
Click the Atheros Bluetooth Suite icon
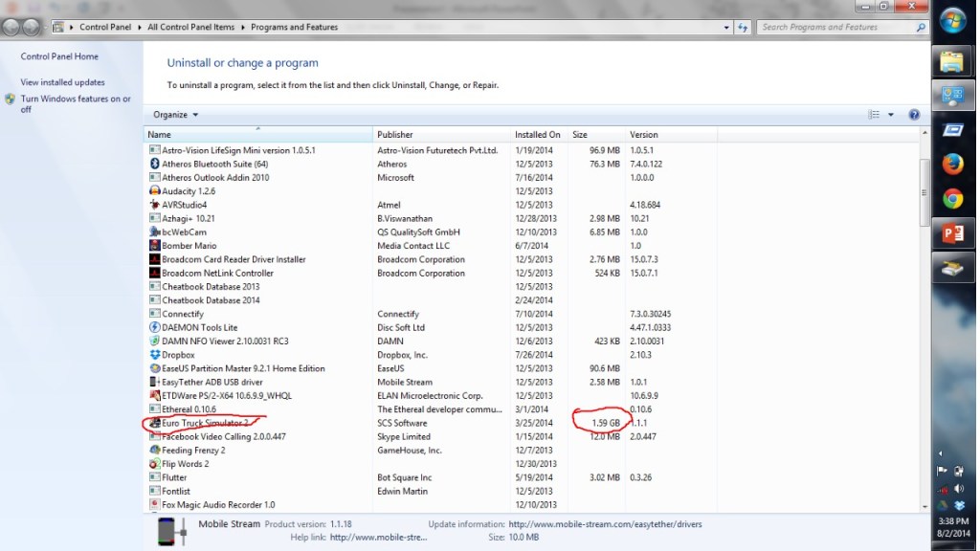click(154, 165)
